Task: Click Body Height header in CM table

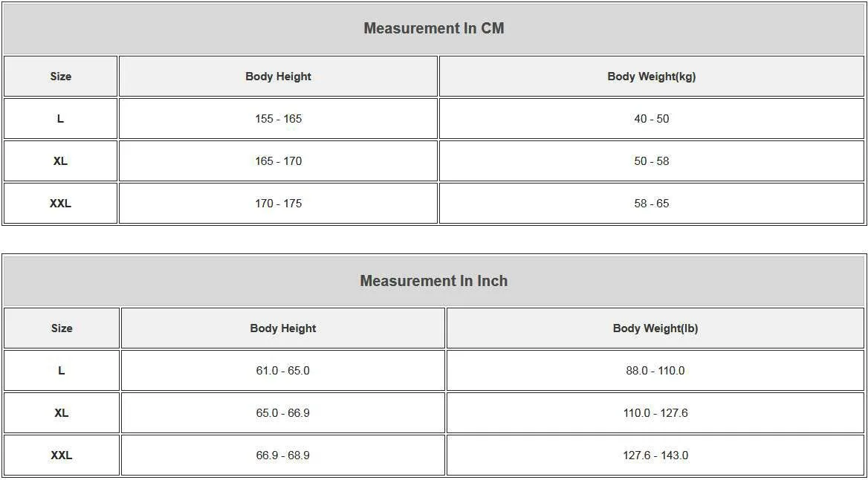Action: [278, 76]
